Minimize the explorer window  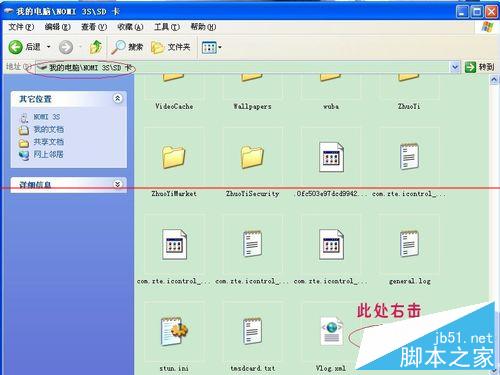462,12
